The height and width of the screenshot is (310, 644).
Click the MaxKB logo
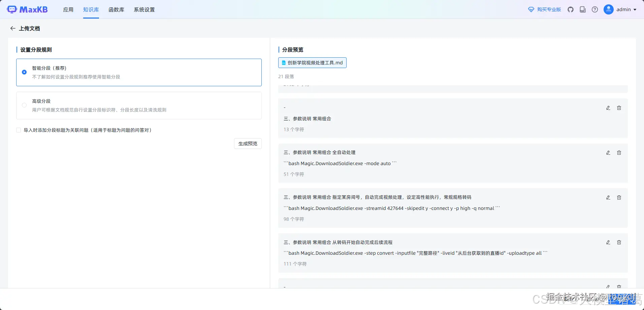[27, 9]
